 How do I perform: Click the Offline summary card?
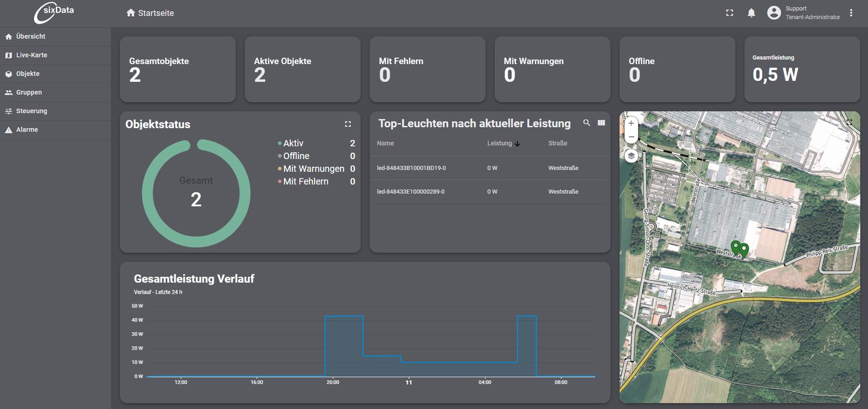(x=678, y=70)
